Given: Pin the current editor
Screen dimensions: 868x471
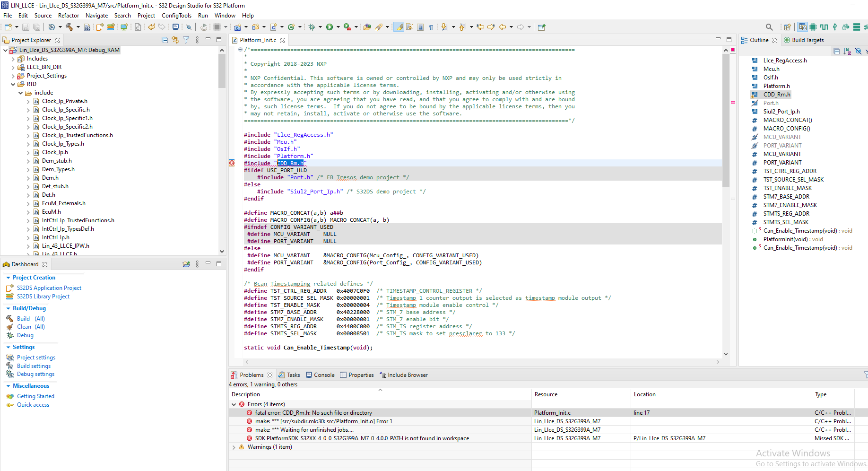Looking at the screenshot, I should [x=540, y=27].
